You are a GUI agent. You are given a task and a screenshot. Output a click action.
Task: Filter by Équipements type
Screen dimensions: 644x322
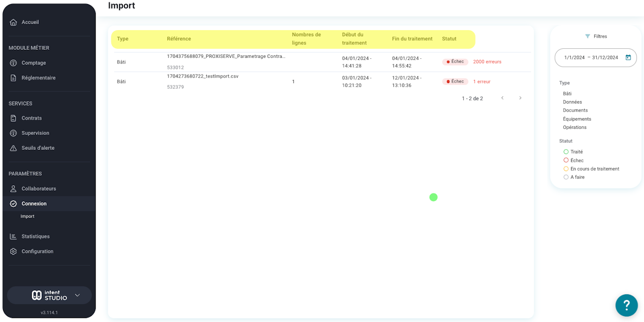577,119
